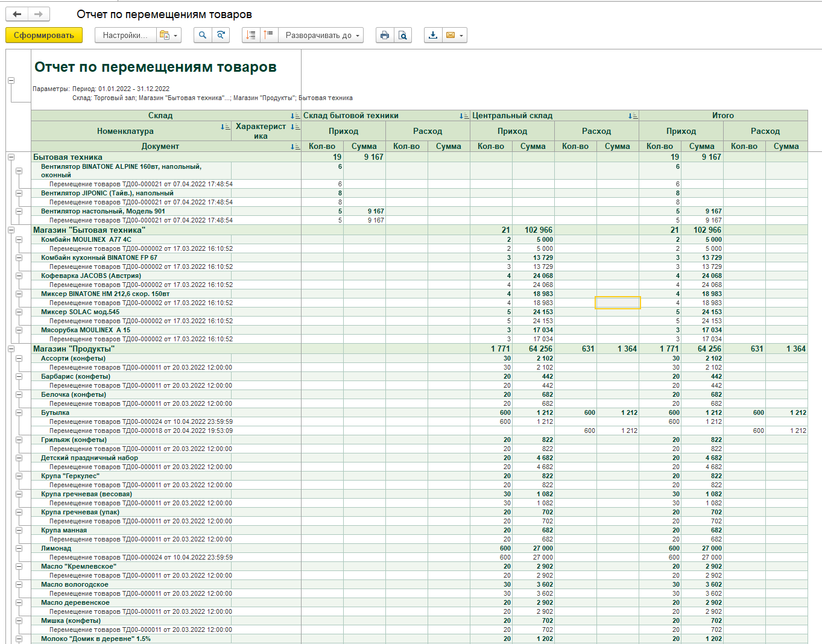
Task: Collapse the Вентилятор BINATONE ALPINE row
Action: (x=19, y=171)
